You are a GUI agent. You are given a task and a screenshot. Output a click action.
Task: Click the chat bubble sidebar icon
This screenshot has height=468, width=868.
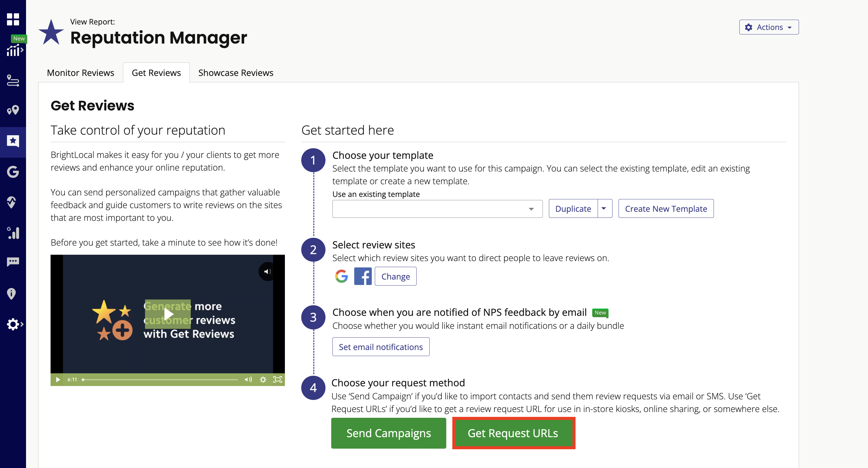click(x=13, y=262)
